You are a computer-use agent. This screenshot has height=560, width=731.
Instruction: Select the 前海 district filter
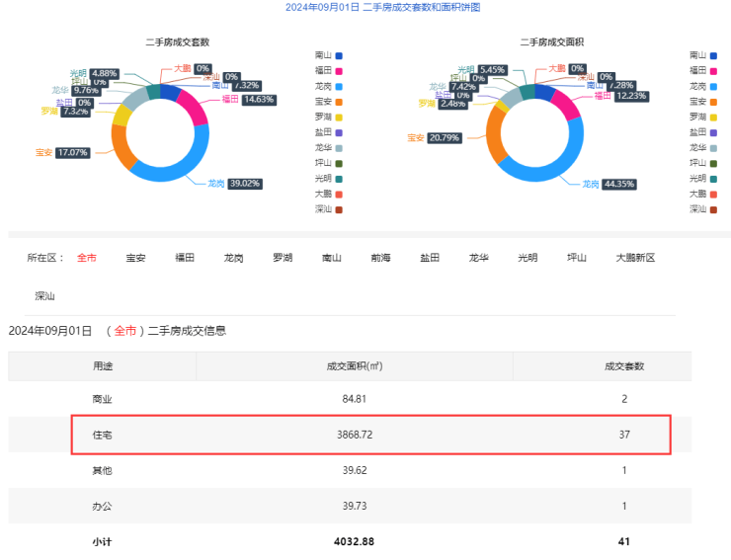(380, 258)
